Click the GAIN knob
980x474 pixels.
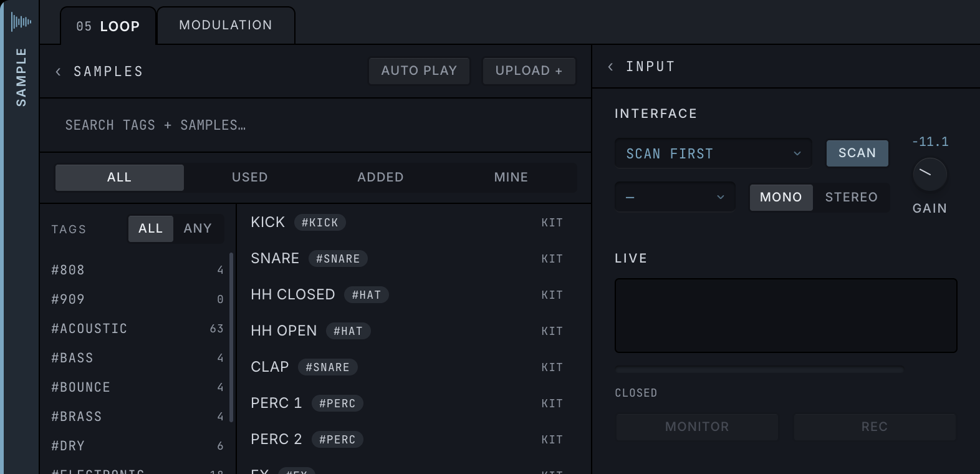pos(930,175)
